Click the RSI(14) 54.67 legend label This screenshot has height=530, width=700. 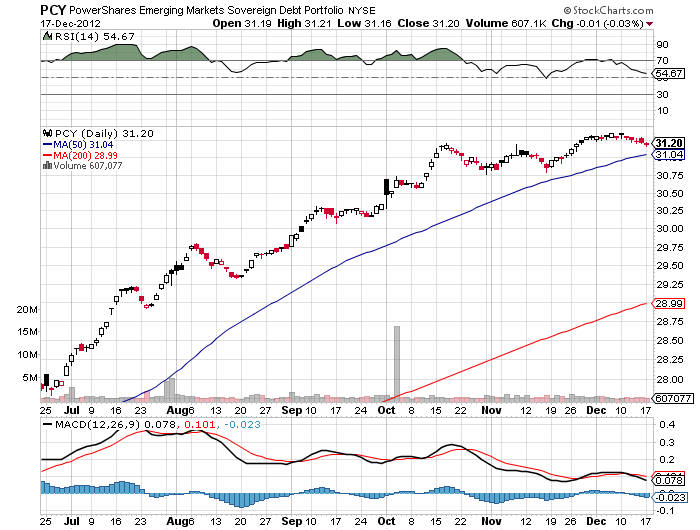94,37
